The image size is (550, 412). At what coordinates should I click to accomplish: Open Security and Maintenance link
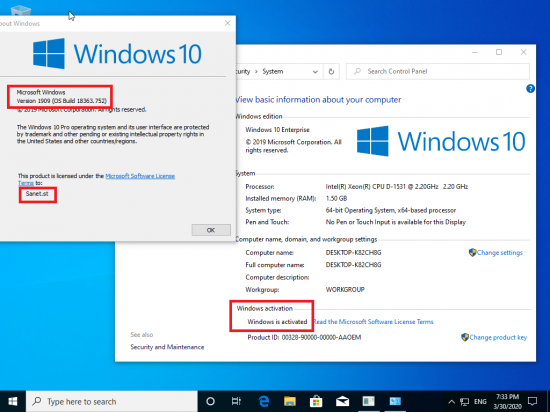pyautogui.click(x=167, y=347)
